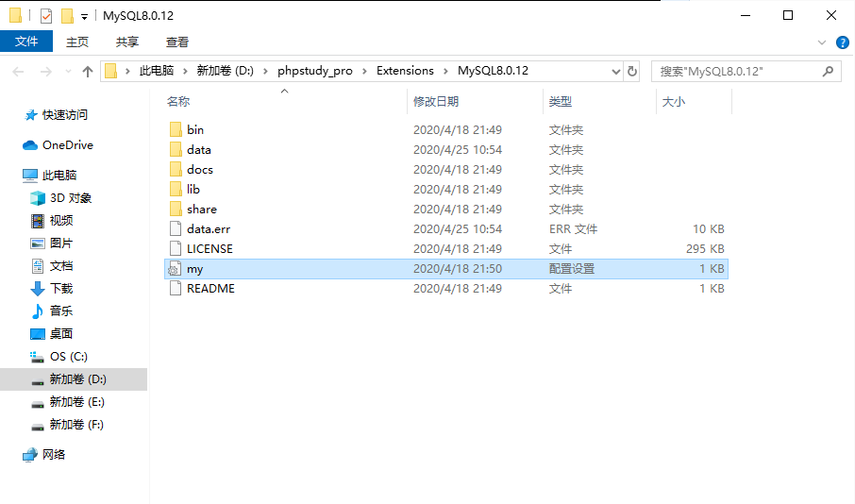
Task: Open 快速访问 in the navigation pane
Action: [65, 115]
